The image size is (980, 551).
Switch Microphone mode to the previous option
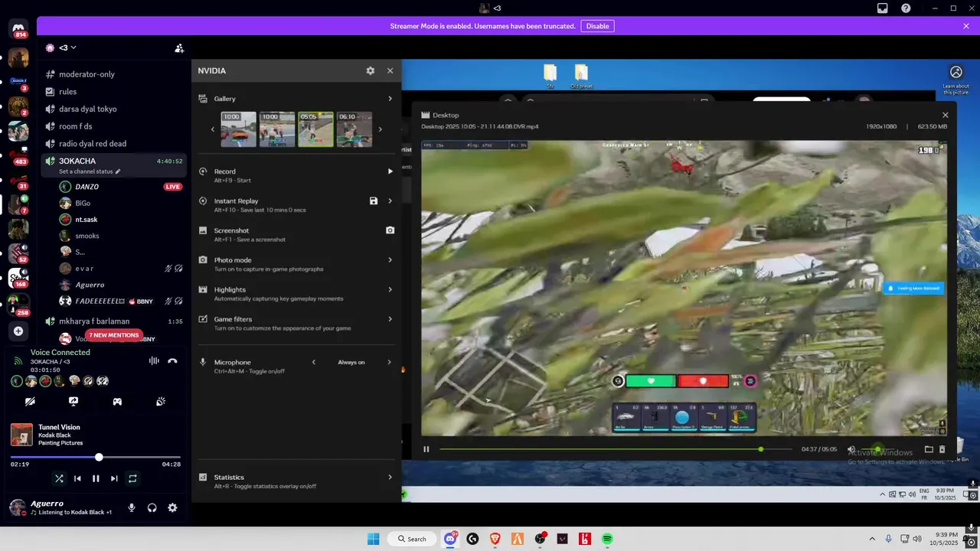[313, 362]
